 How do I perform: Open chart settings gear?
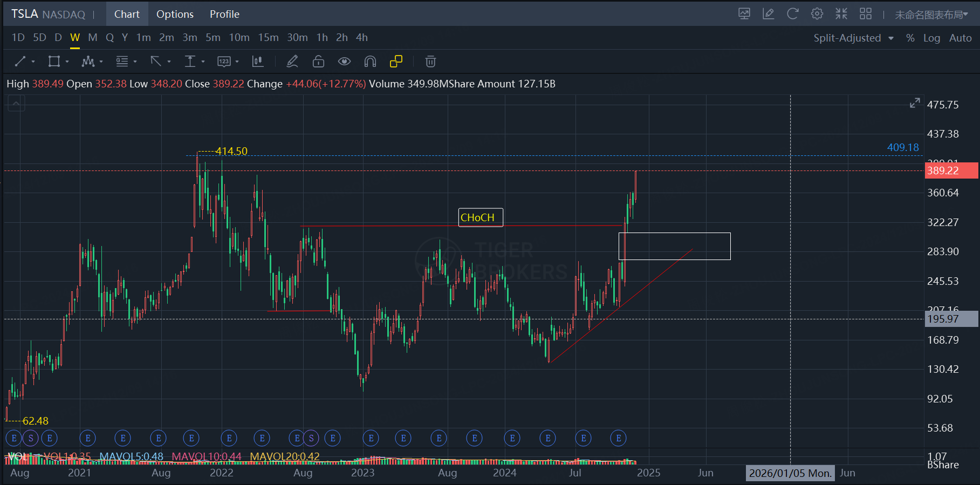pyautogui.click(x=817, y=14)
